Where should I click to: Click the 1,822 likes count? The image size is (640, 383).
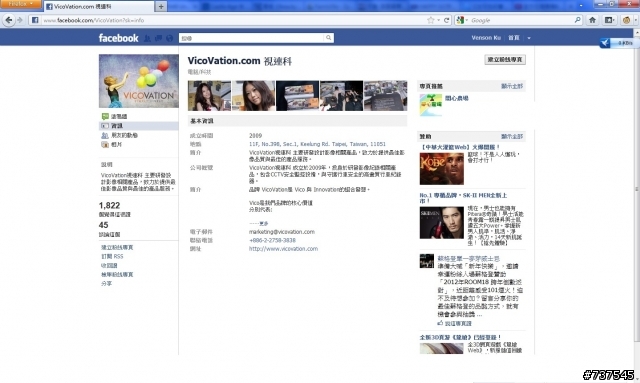pos(109,205)
